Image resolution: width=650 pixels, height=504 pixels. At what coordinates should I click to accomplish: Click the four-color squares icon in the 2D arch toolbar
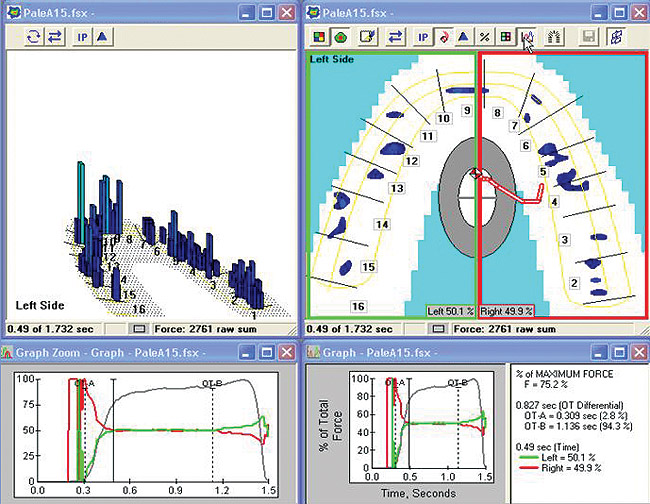pos(317,38)
